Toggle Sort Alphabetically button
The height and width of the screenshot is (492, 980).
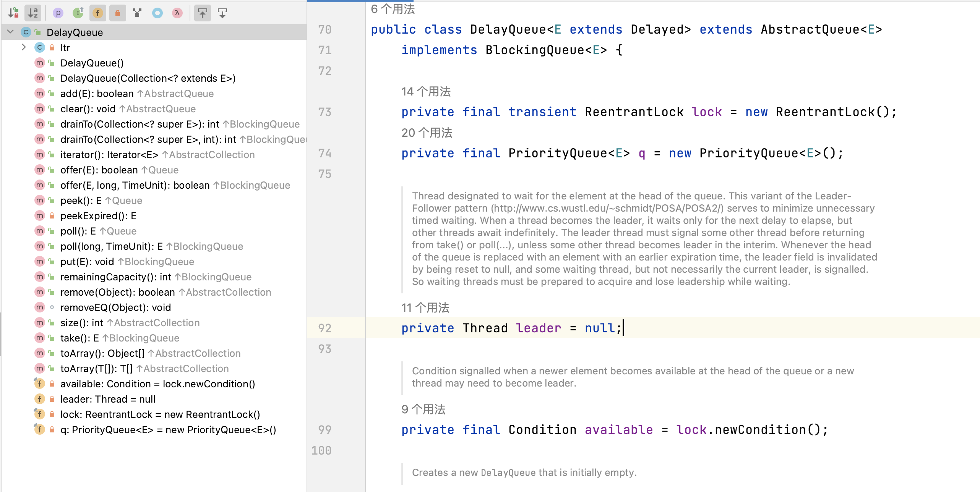click(33, 13)
